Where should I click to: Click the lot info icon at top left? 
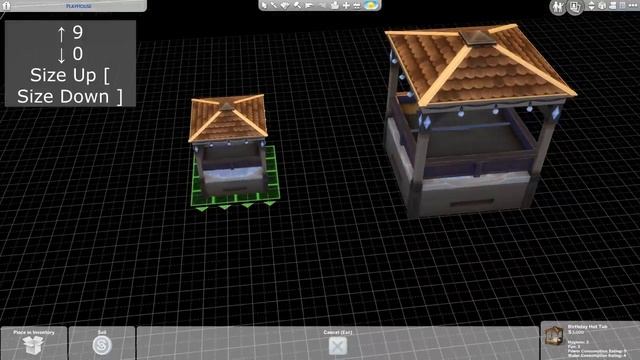6,5
